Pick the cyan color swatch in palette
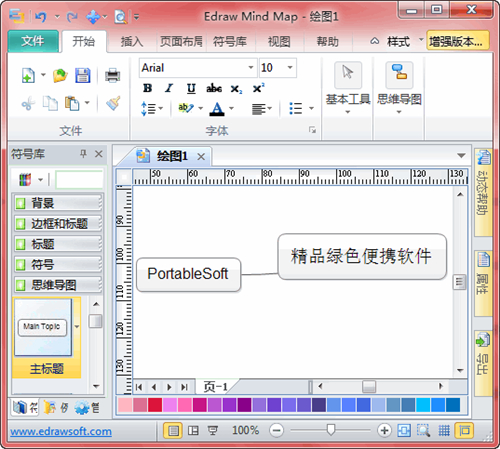This screenshot has width=500, height=449. coord(423,405)
